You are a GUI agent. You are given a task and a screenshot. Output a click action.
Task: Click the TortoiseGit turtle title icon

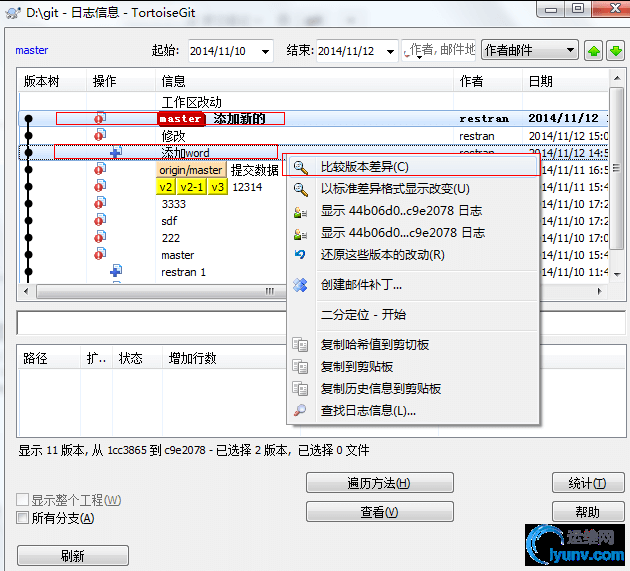13,13
